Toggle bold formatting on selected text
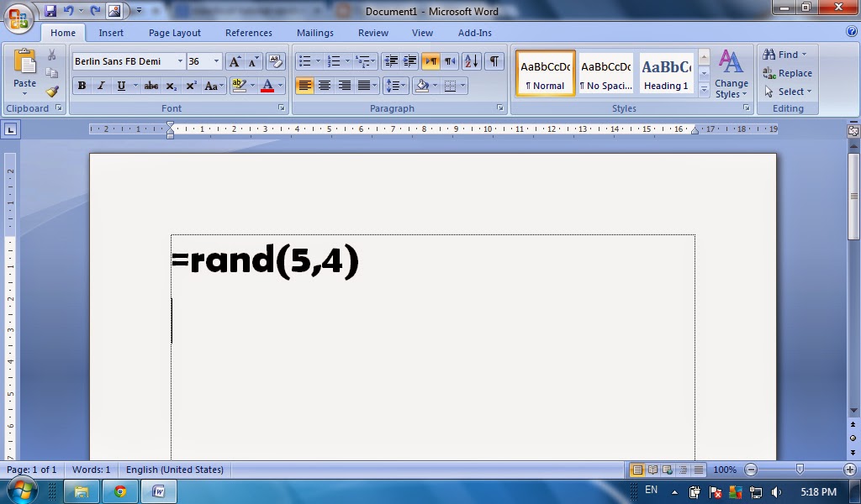 81,85
